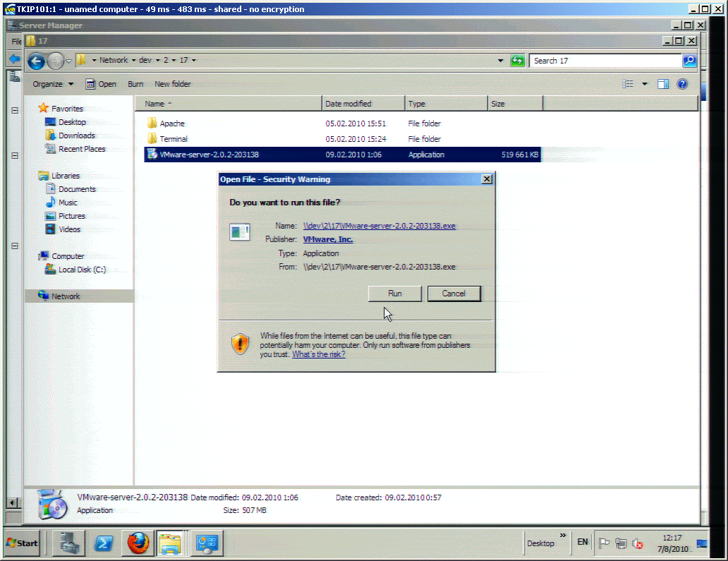The height and width of the screenshot is (561, 728).
Task: Open recent locations dropdown beside Forward
Action: (x=68, y=61)
